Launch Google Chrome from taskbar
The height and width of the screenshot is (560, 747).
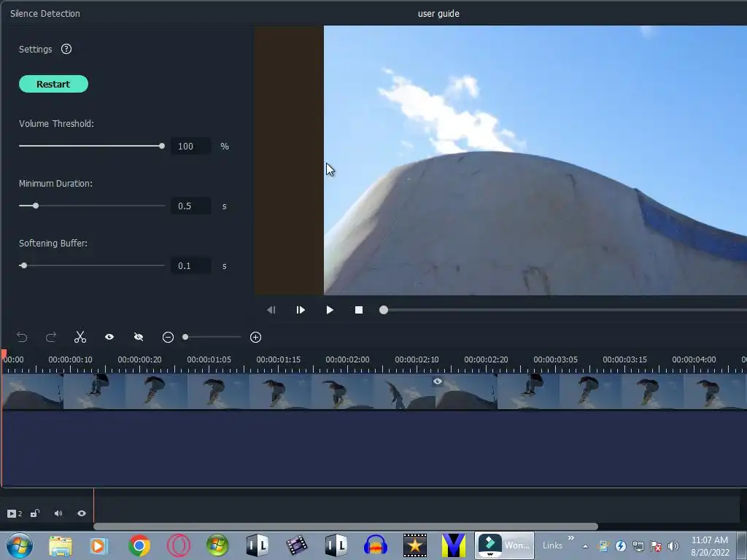(139, 545)
